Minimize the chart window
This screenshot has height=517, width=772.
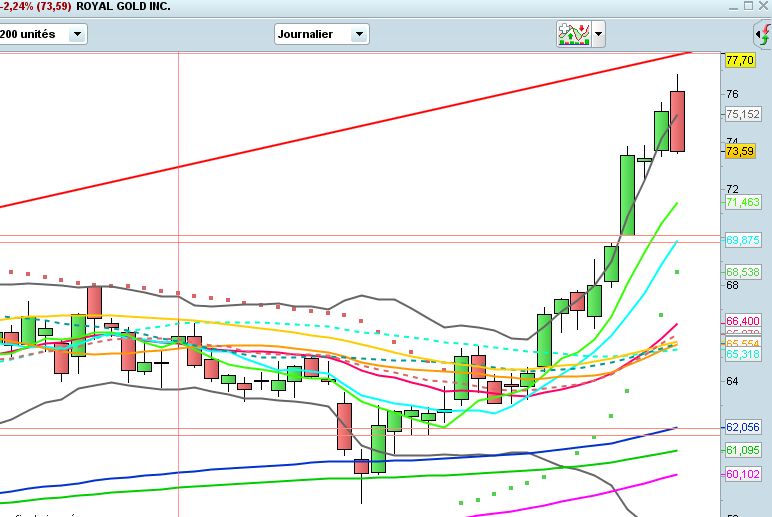[x=733, y=7]
